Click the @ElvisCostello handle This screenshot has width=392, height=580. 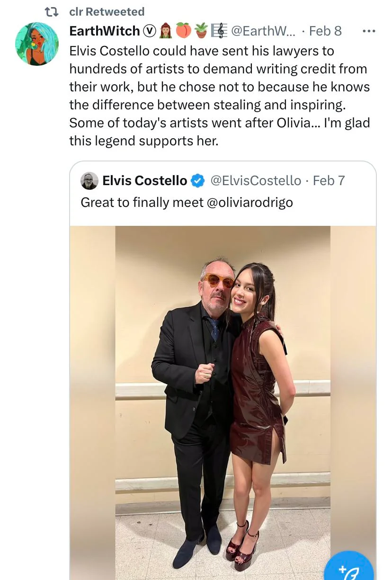point(255,181)
